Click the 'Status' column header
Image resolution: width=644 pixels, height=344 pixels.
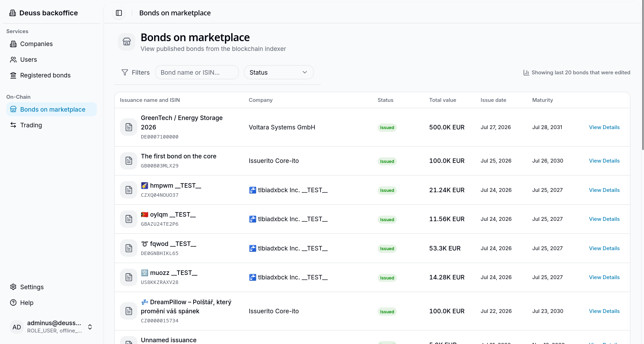coord(385,100)
